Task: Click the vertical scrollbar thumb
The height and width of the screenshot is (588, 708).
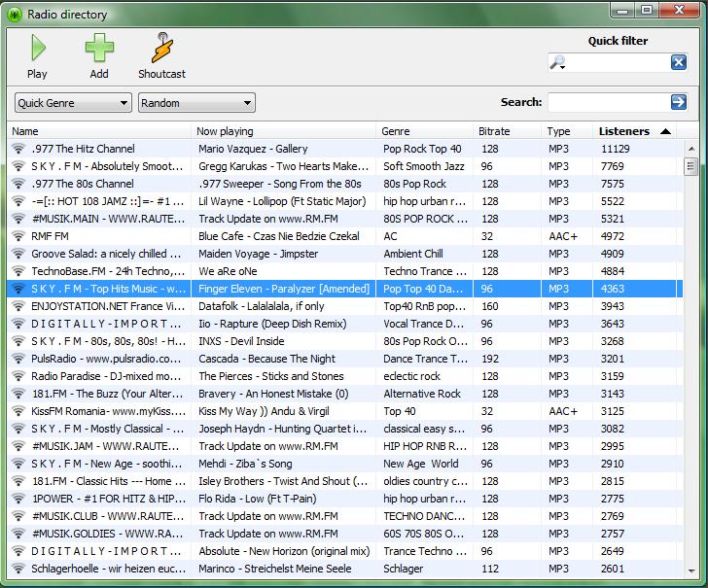Action: (690, 167)
